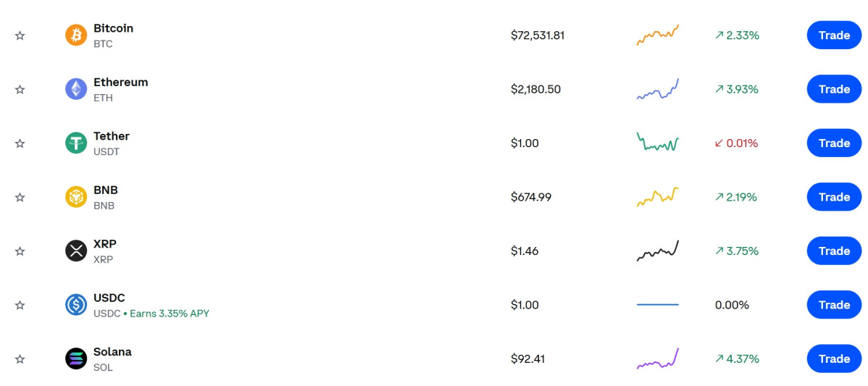Open the USDC asset name link

109,298
